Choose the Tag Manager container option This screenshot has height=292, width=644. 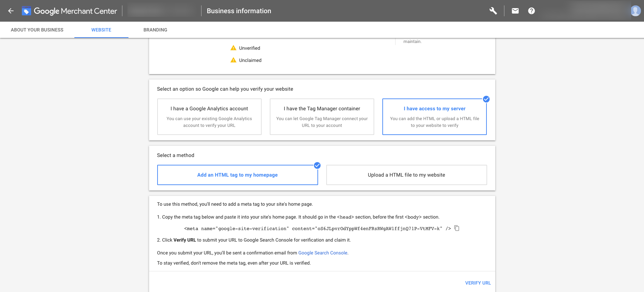(x=322, y=117)
